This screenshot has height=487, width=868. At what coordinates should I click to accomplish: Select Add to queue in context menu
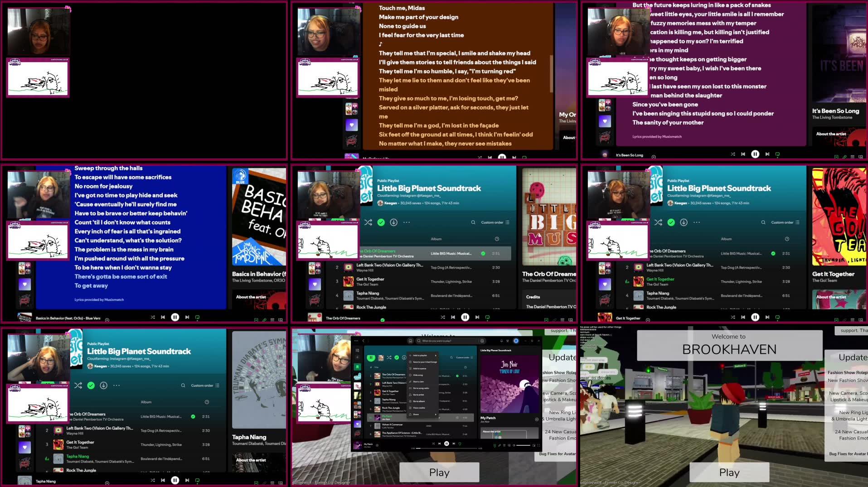click(423, 368)
